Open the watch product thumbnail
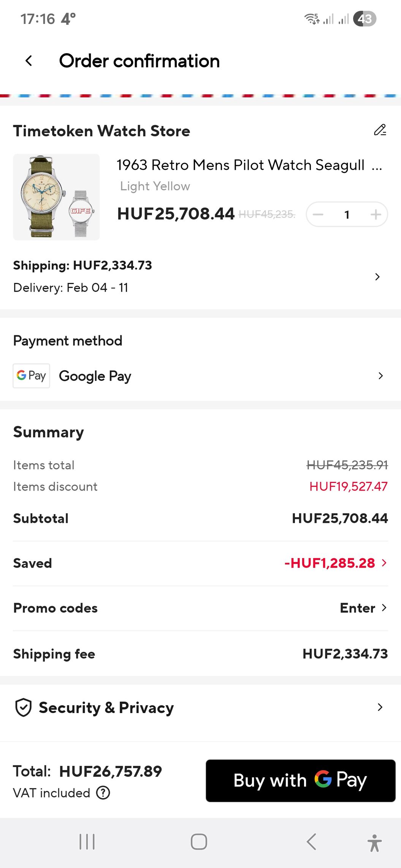Viewport: 401px width, 868px height. point(56,197)
